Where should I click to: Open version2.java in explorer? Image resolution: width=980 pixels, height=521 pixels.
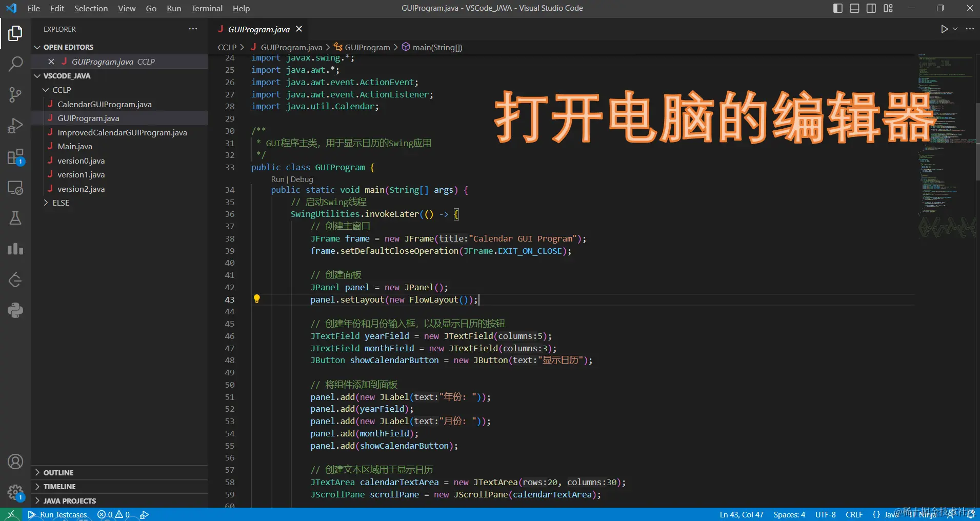pyautogui.click(x=119, y=189)
